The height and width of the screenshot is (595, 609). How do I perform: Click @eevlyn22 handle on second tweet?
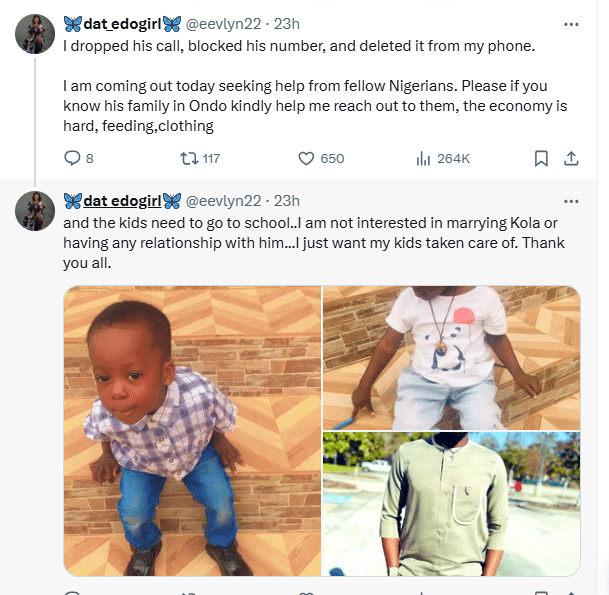point(223,200)
